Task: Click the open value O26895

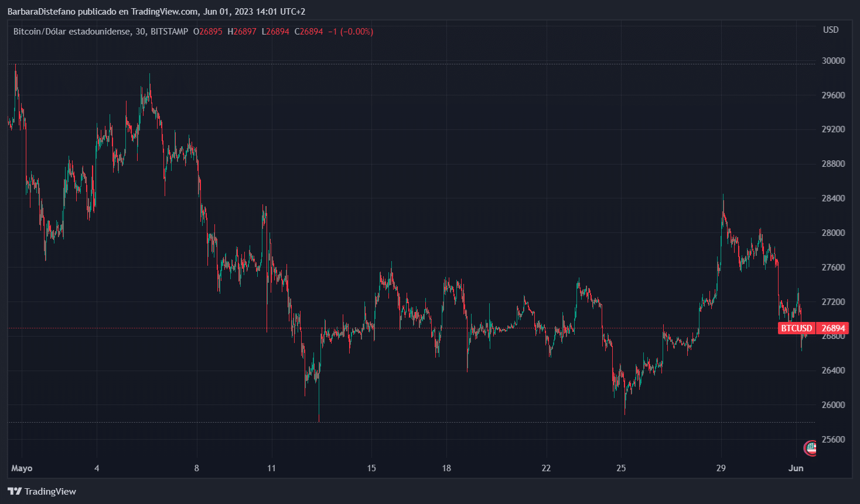Action: (208, 32)
